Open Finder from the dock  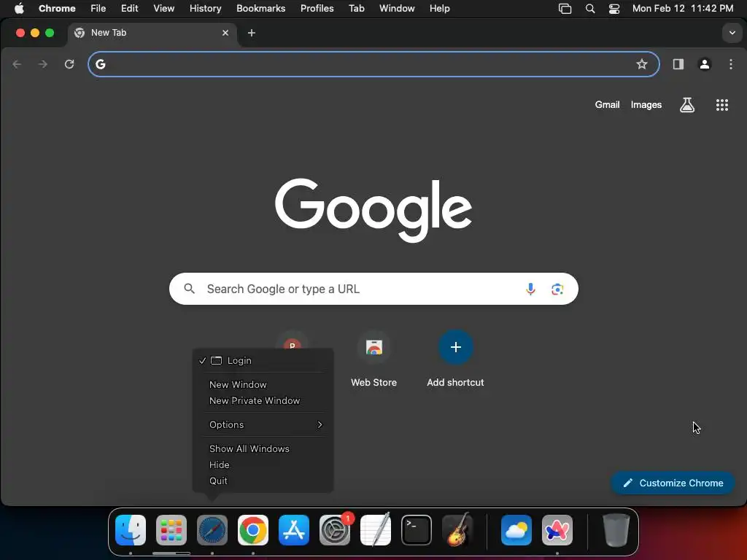point(131,530)
